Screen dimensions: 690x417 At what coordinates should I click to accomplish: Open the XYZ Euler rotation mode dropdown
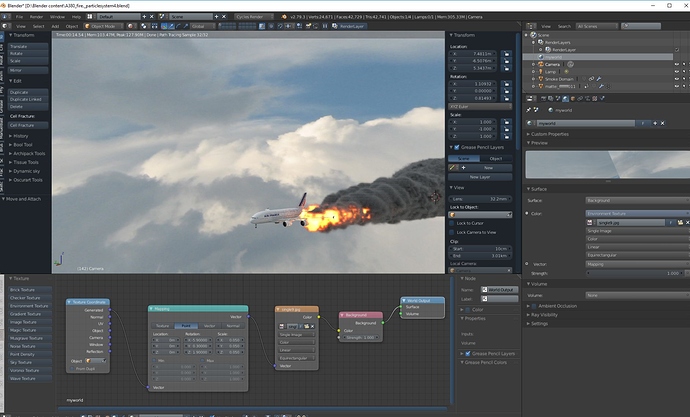click(x=480, y=106)
